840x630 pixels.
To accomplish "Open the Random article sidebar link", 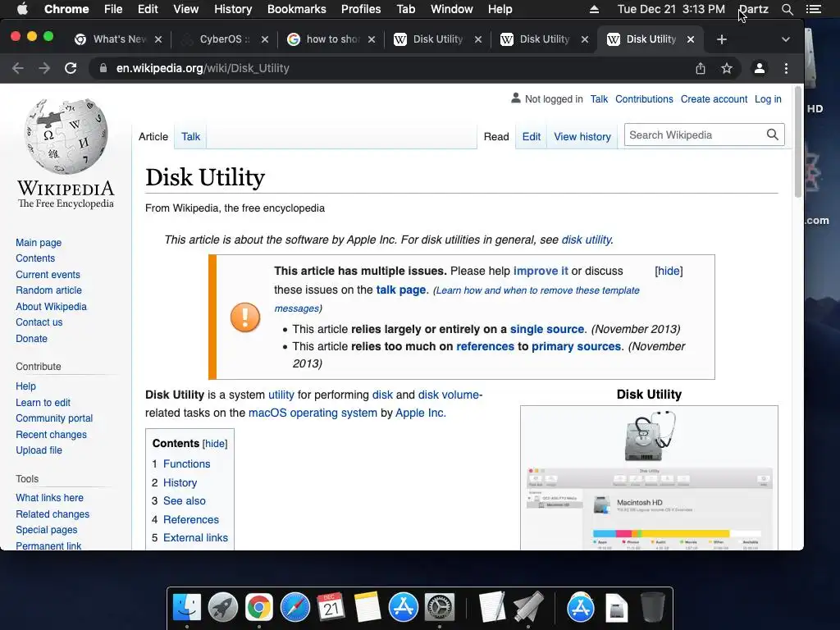I will pos(48,290).
